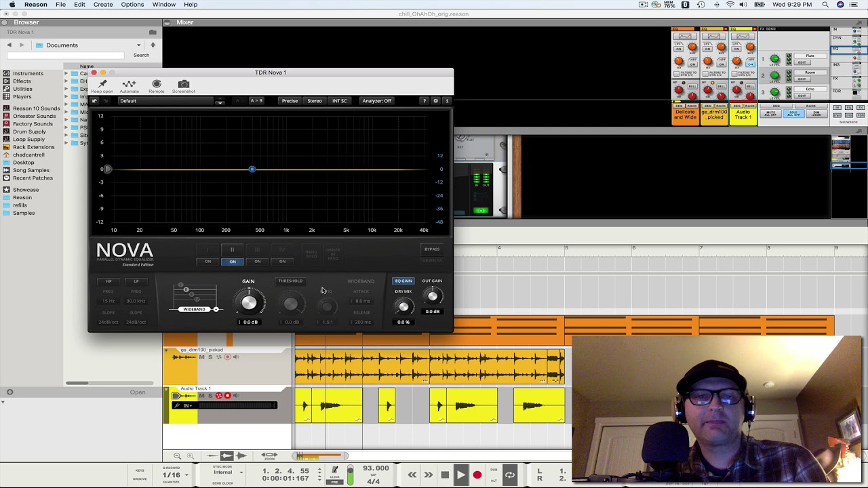Click the play button in transport
This screenshot has height=488, width=868.
(460, 475)
